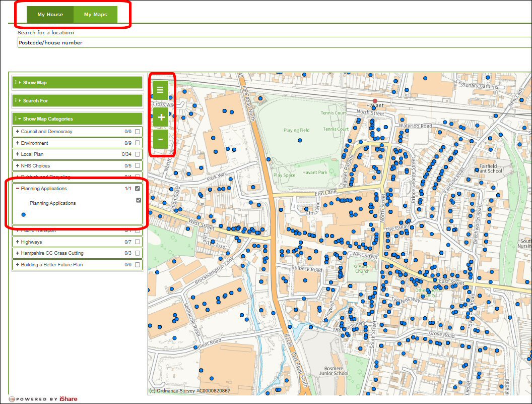The height and width of the screenshot is (404, 532).
Task: Enable the Environment category checkbox
Action: coord(138,143)
